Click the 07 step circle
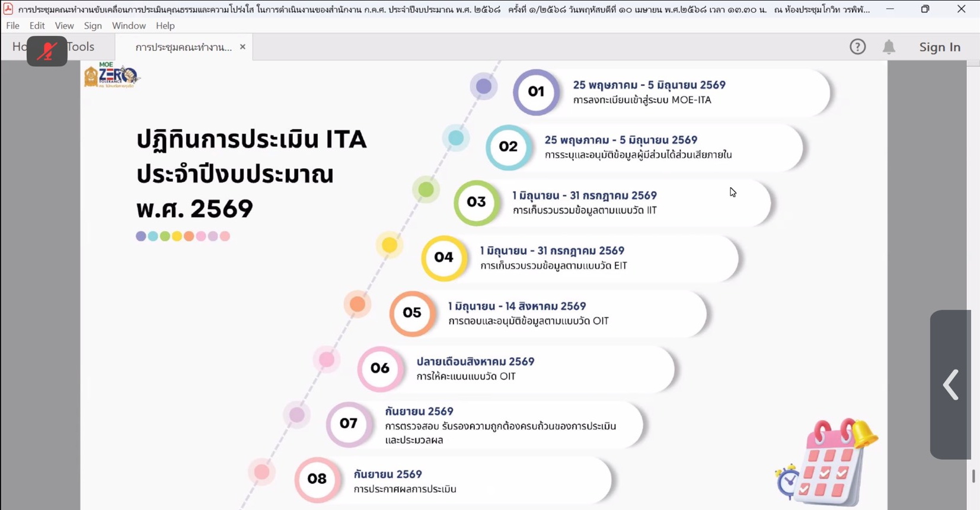 coord(348,424)
